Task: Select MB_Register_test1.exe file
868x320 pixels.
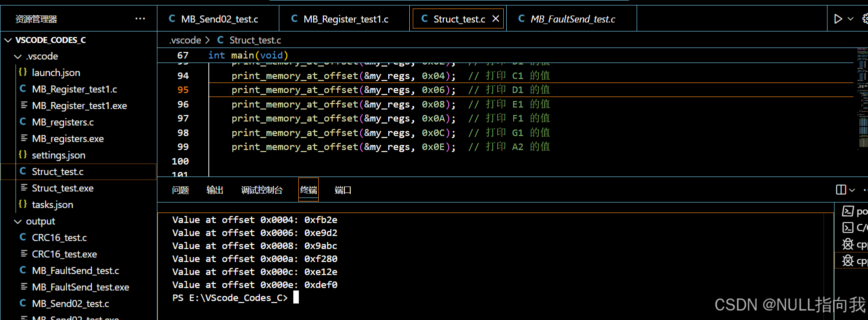Action: 79,106
